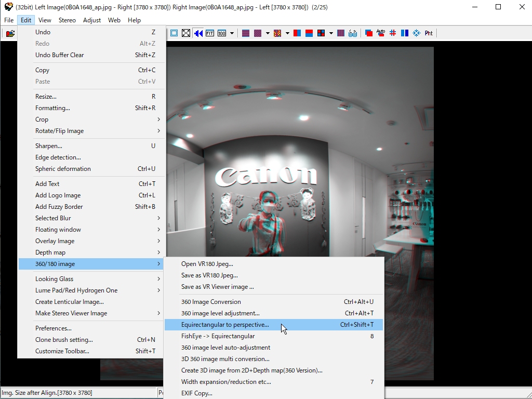Choose Copy in Edit menu
532x399 pixels.
[91, 70]
